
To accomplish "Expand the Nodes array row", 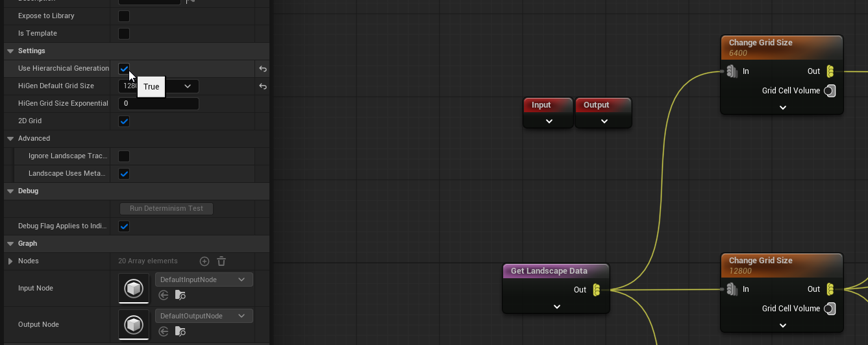I will [10, 261].
